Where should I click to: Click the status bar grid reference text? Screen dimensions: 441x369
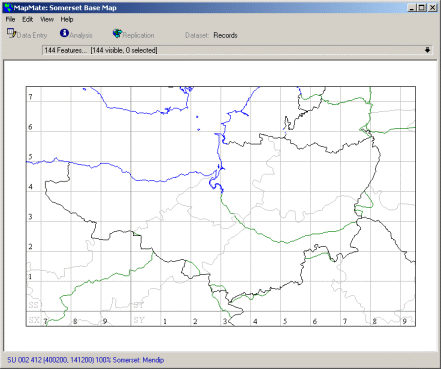tap(86, 360)
